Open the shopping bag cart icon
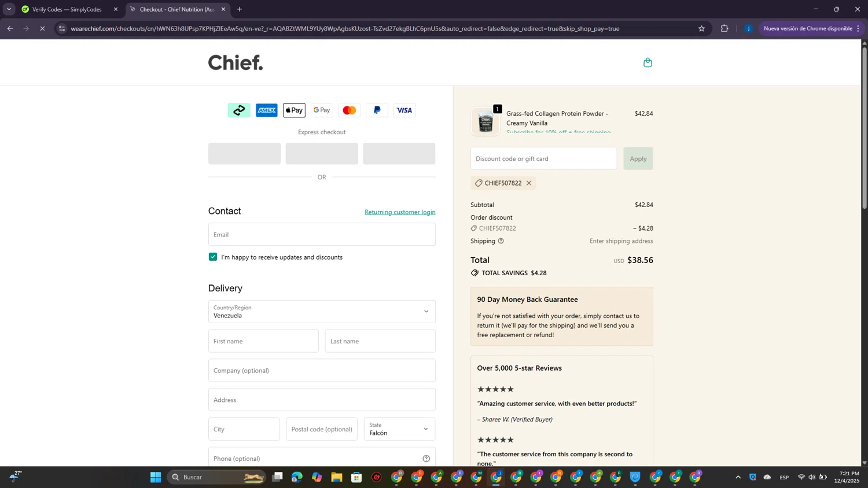The image size is (868, 488). point(648,62)
